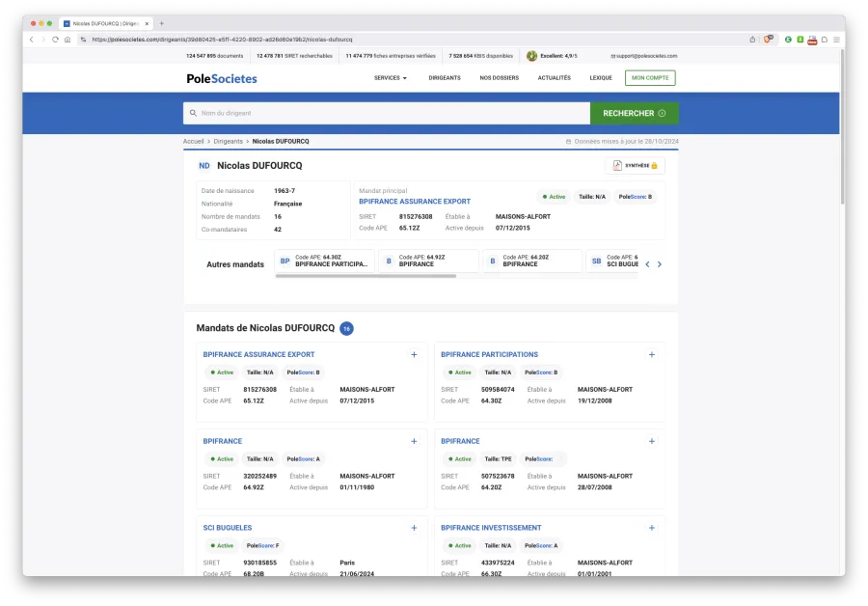Open Mandat principal BPIFRANCE ASSURANCE EXPORT link
Image resolution: width=868 pixels, height=606 pixels.
pos(415,202)
